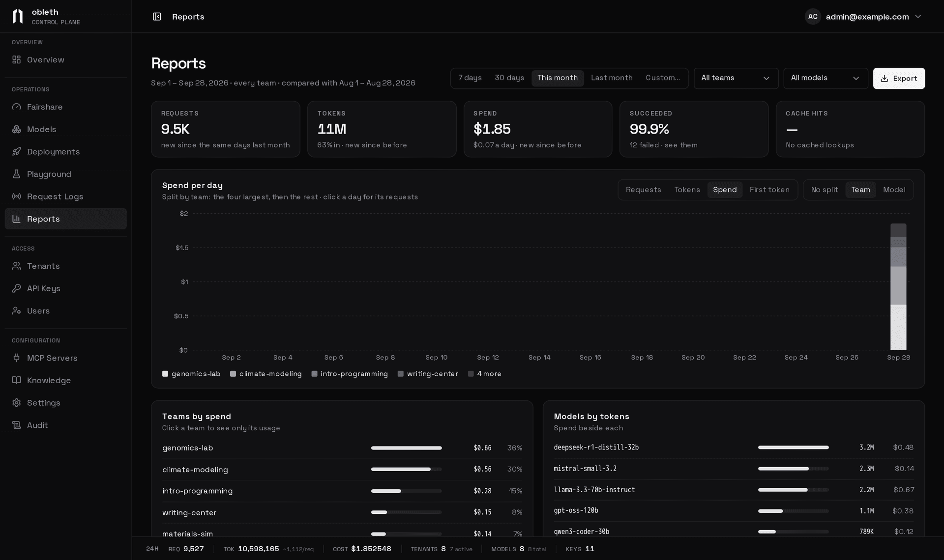Switch chart split to No split
The width and height of the screenshot is (944, 560).
[825, 190]
